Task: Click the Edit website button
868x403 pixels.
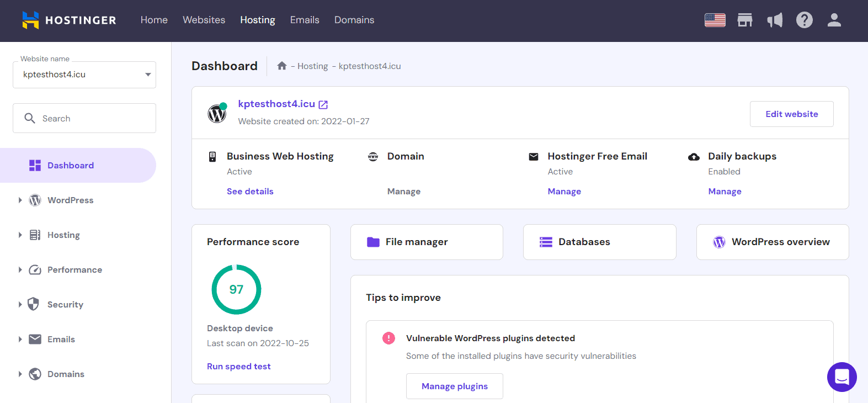Action: coord(791,114)
